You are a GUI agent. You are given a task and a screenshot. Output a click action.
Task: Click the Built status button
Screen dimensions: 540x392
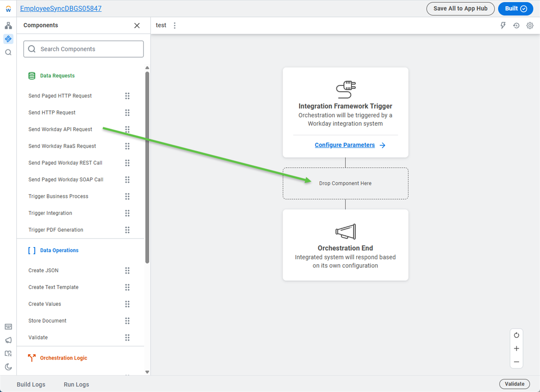[516, 9]
